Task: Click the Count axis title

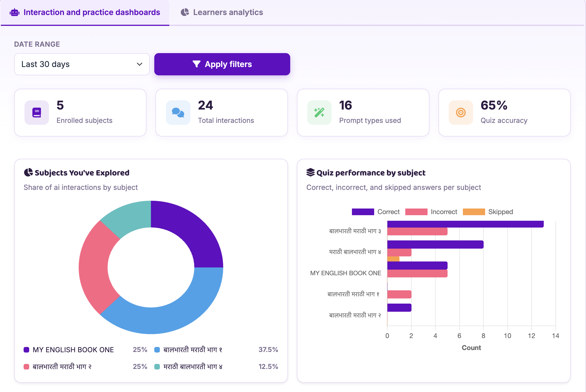Action: pyautogui.click(x=471, y=348)
